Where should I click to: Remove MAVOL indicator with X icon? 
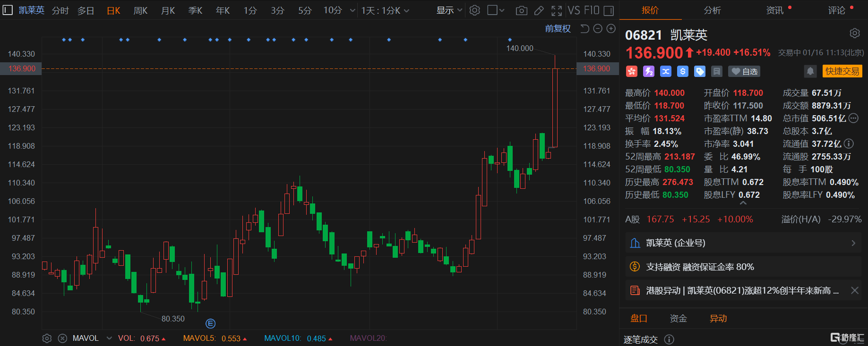(x=62, y=338)
